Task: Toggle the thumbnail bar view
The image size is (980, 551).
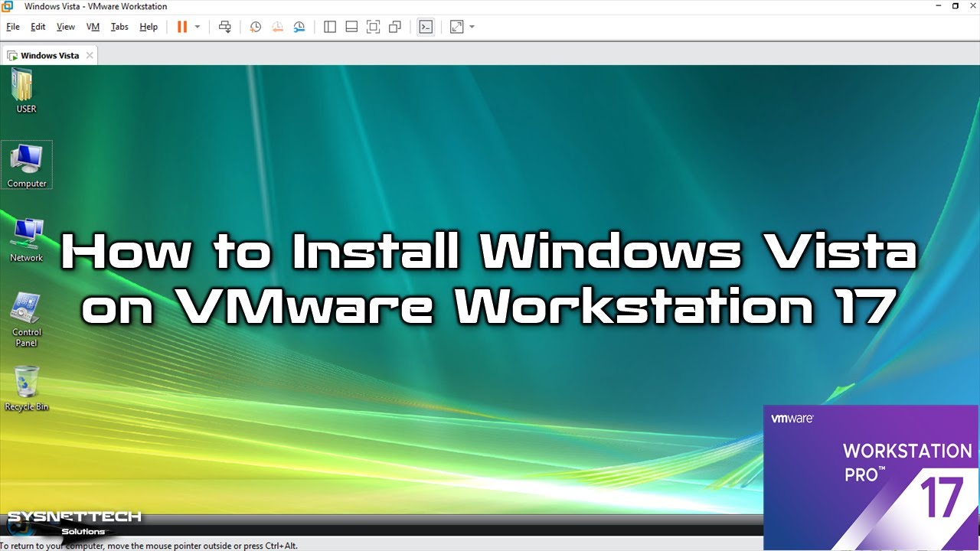Action: (351, 27)
